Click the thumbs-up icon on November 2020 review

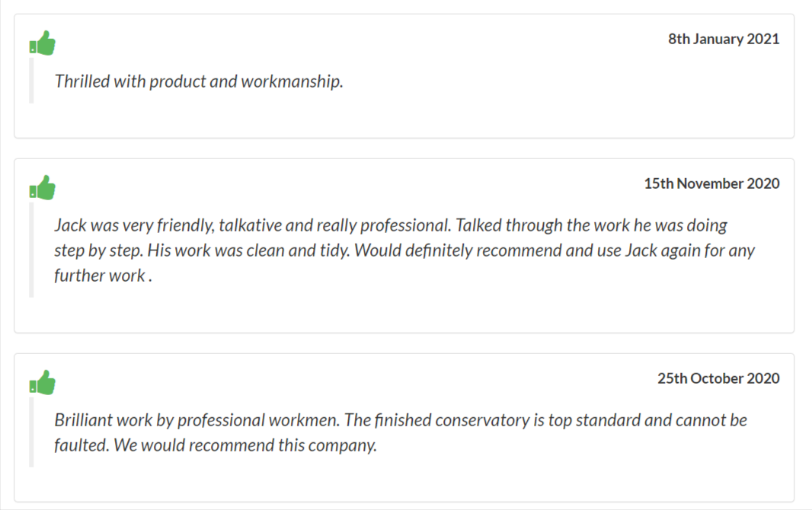tap(43, 187)
